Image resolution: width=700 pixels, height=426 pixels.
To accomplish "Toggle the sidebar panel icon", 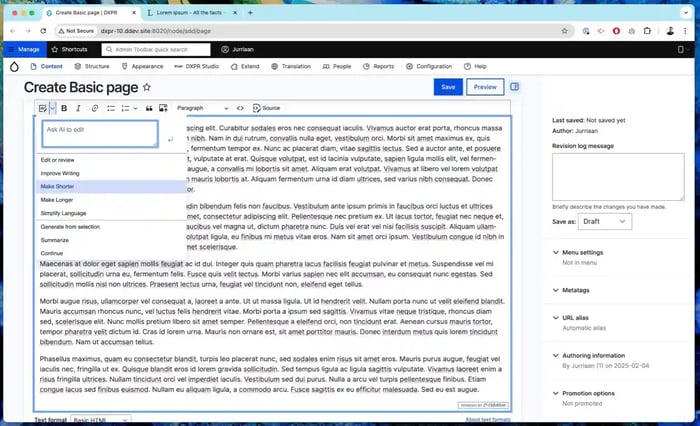I will (x=514, y=87).
